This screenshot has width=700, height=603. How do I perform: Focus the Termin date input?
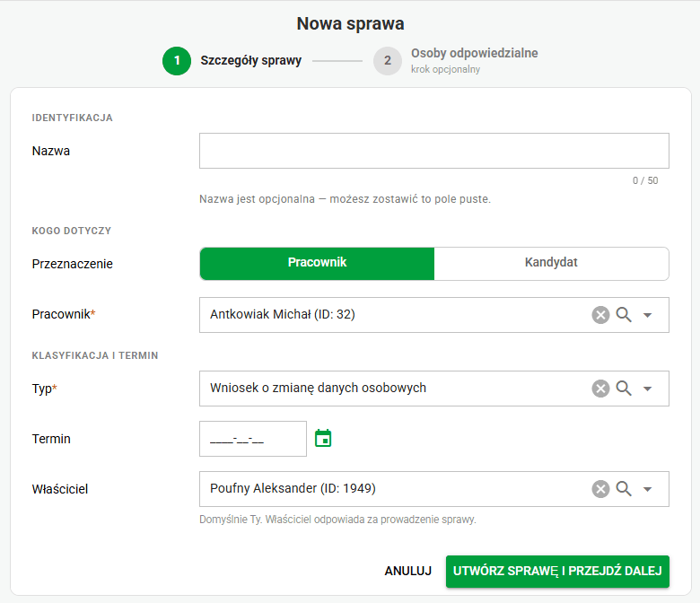coord(253,439)
